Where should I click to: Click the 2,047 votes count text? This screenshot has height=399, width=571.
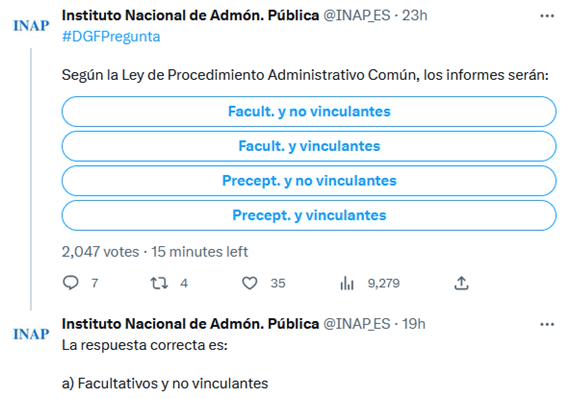101,252
